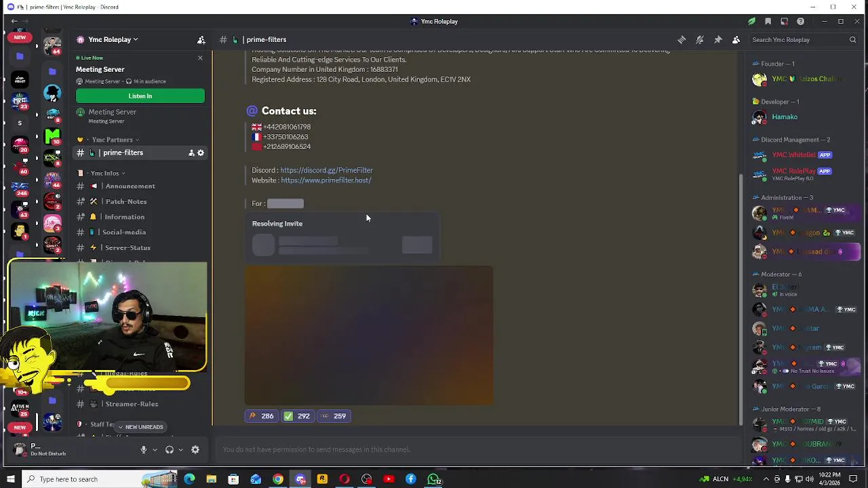The image size is (868, 488).
Task: Dismiss the Live Now Meeting Server banner
Action: coord(200,58)
